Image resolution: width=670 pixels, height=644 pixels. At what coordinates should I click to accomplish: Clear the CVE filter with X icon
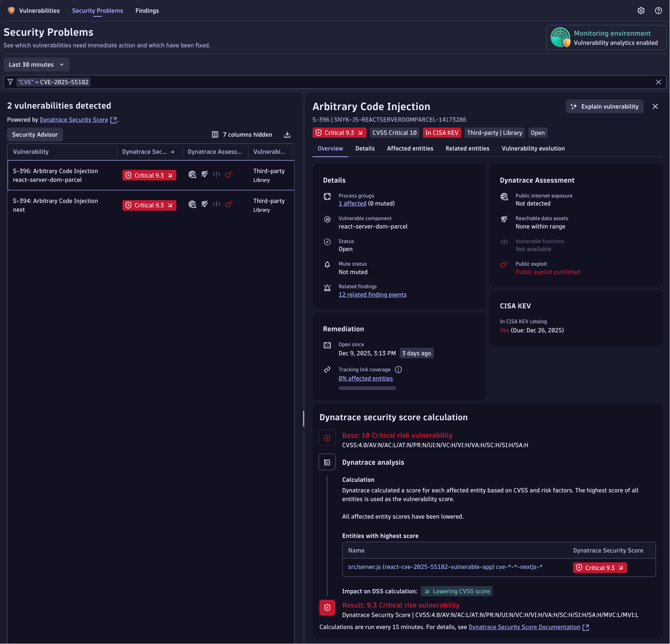click(658, 82)
